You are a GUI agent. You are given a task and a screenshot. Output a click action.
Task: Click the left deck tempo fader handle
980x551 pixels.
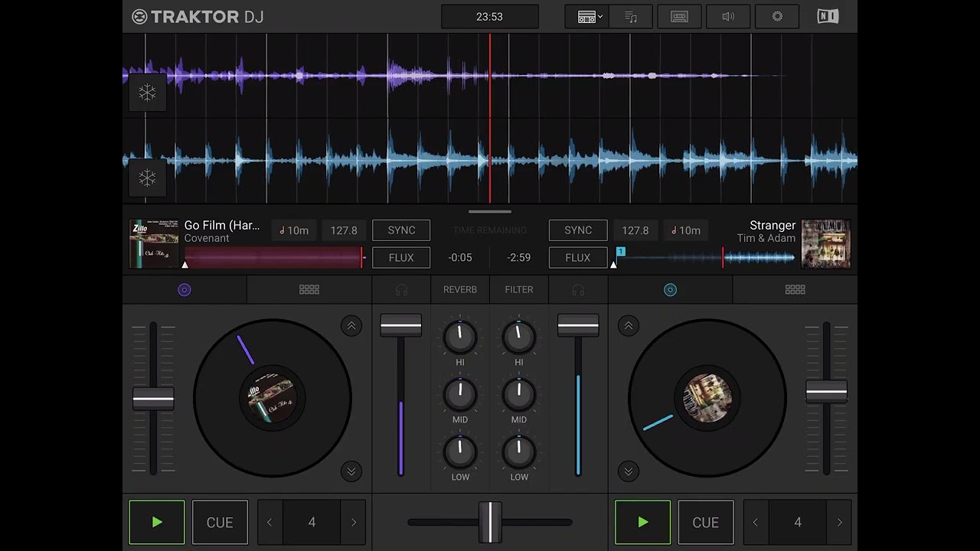[153, 399]
